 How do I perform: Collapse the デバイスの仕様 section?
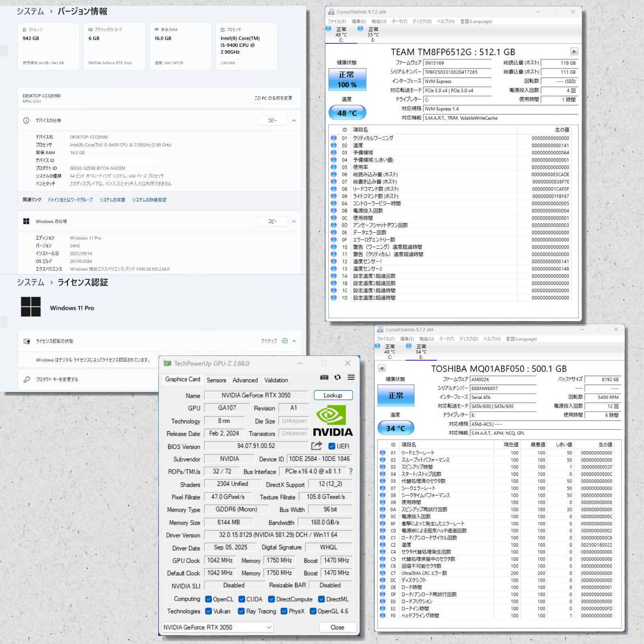[294, 120]
